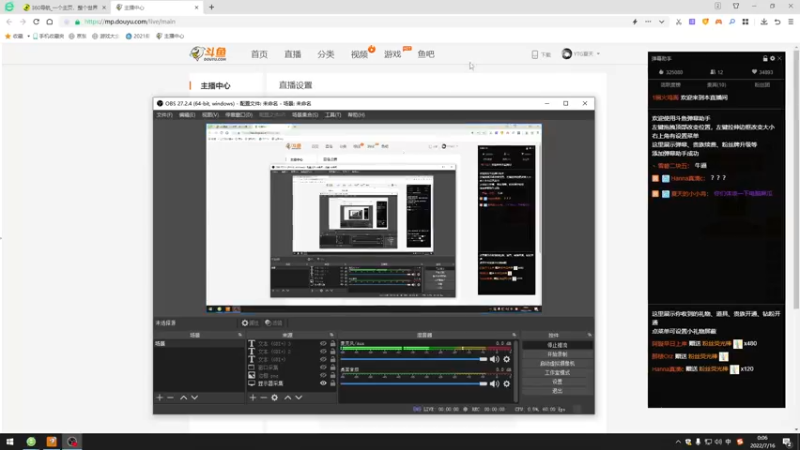The width and height of the screenshot is (800, 450).
Task: Remove the selected source with minus icon
Action: [x=263, y=397]
